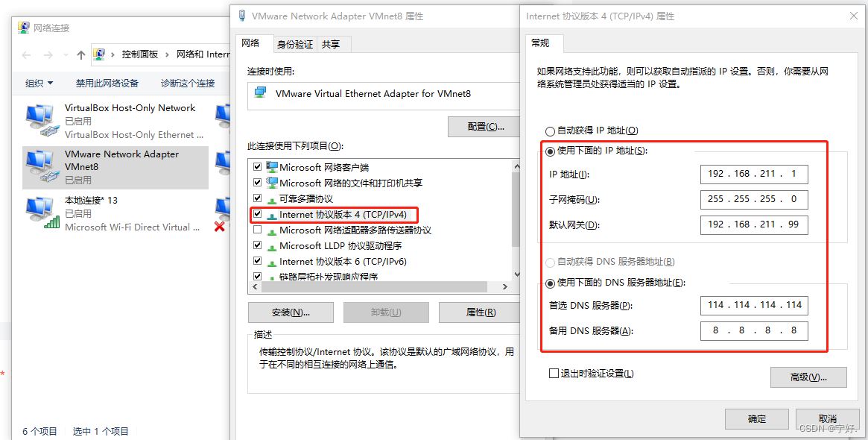Screen dimensions: 868x440
Task: Select the VirtualBox Host-Only Network adapter icon
Action: click(x=40, y=120)
